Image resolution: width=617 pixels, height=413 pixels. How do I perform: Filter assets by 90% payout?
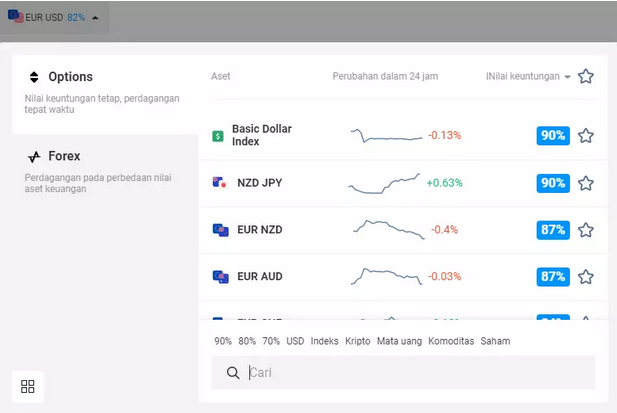click(x=223, y=341)
